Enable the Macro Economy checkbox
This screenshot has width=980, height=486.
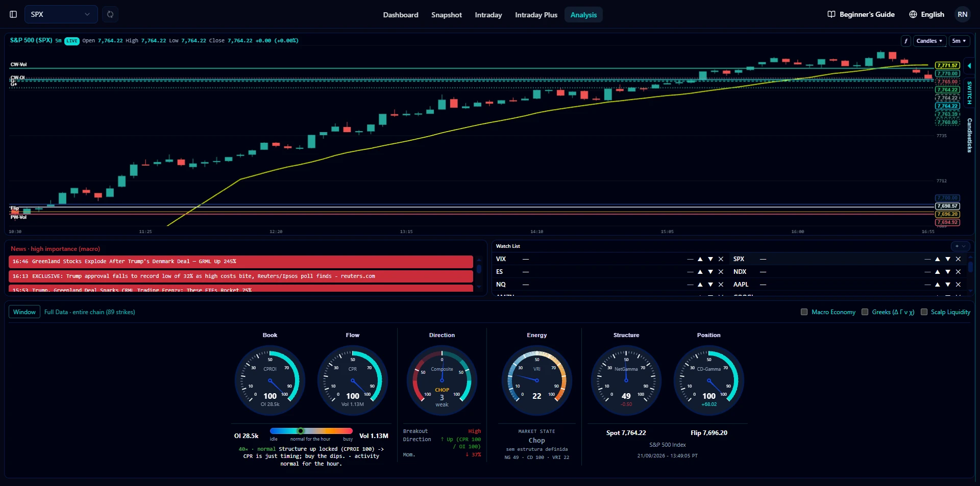804,312
